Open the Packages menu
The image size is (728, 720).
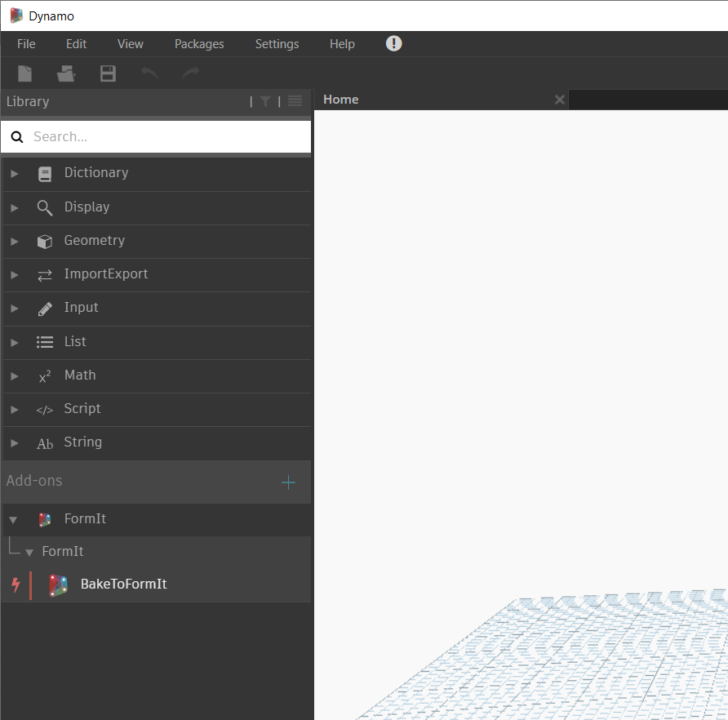(199, 44)
